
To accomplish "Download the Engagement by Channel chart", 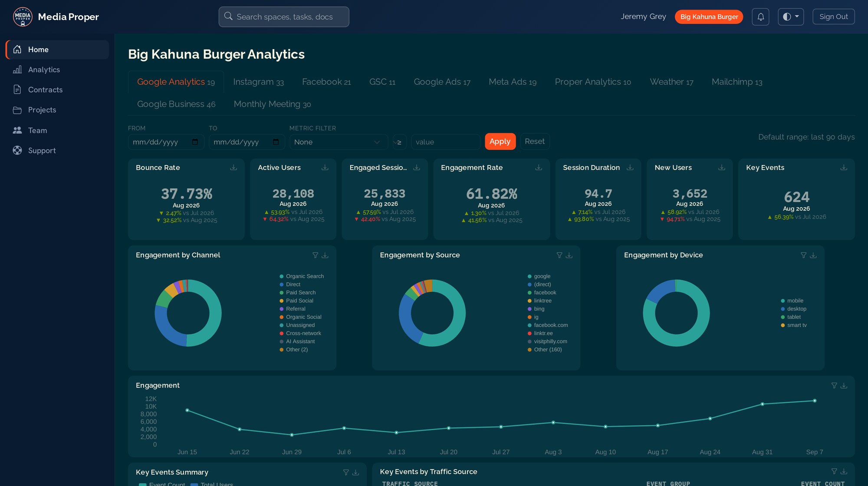I will 325,255.
